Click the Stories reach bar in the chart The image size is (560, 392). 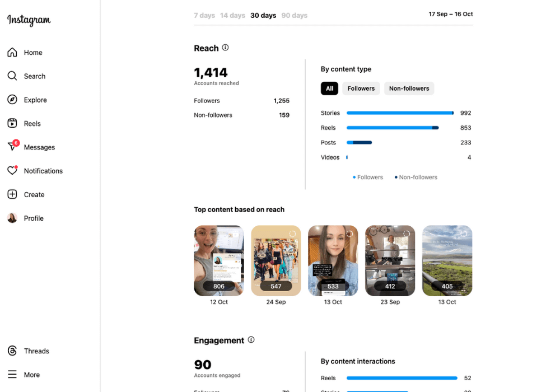pos(399,113)
